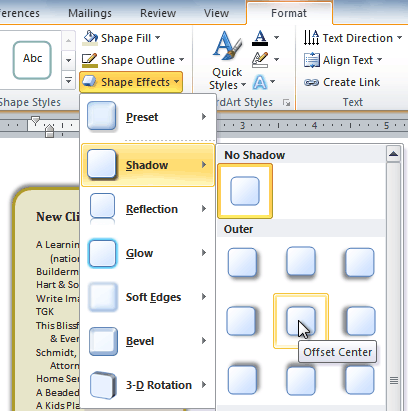408x411 pixels.
Task: Choose the Offset Center shadow preset
Action: 301,321
